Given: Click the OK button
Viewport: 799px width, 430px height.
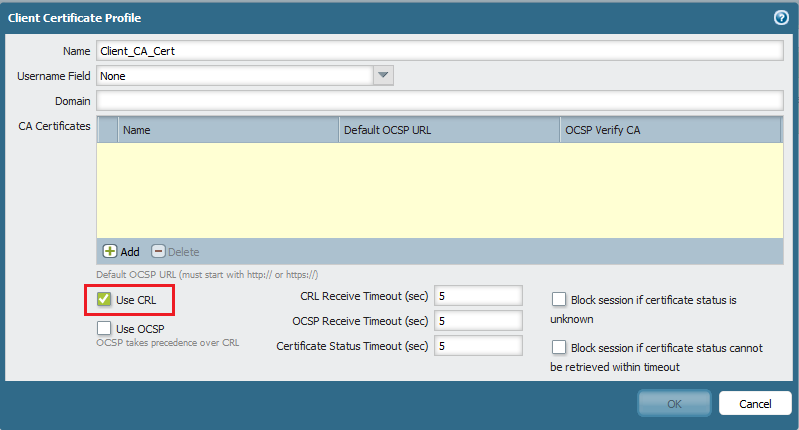Looking at the screenshot, I should 674,404.
